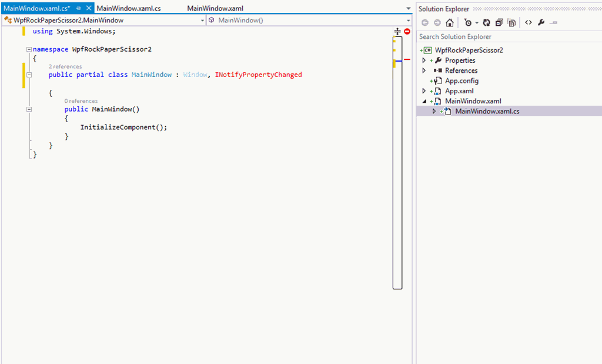Collapse the namespace WpfRockPaperScissor2 code block
The image size is (602, 364).
29,50
